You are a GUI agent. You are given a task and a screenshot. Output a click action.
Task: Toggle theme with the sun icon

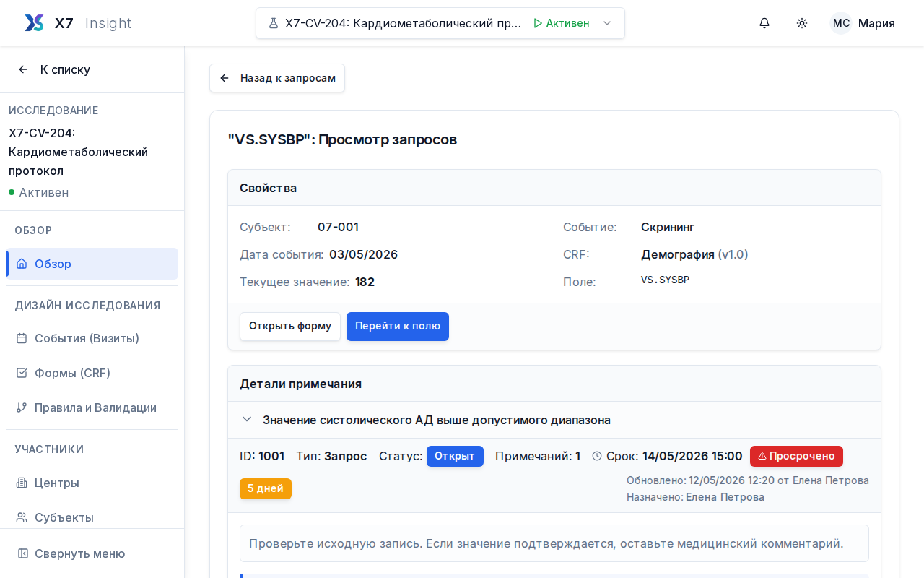[802, 23]
